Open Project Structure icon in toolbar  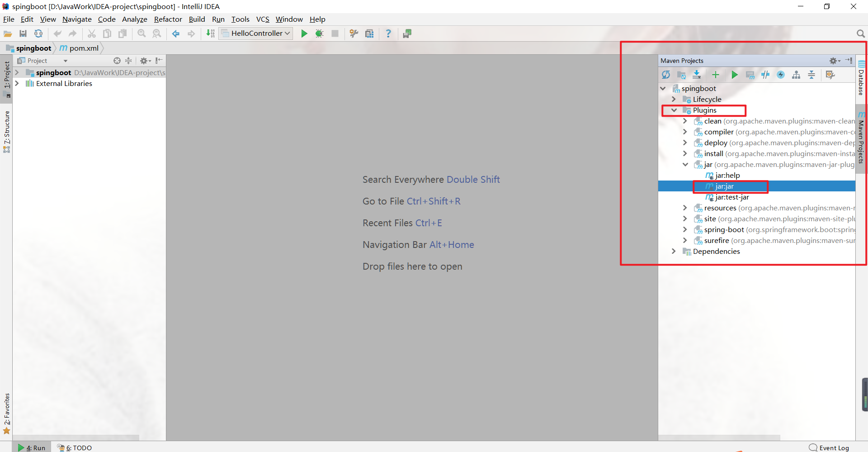click(x=369, y=33)
